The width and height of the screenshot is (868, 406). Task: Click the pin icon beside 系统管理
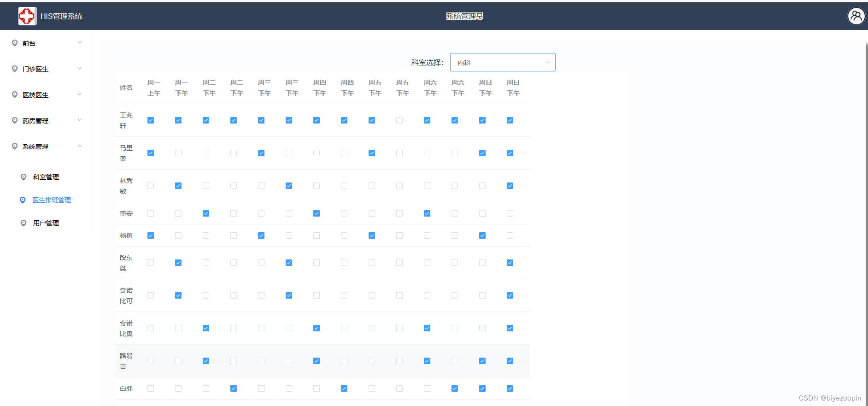tap(15, 146)
